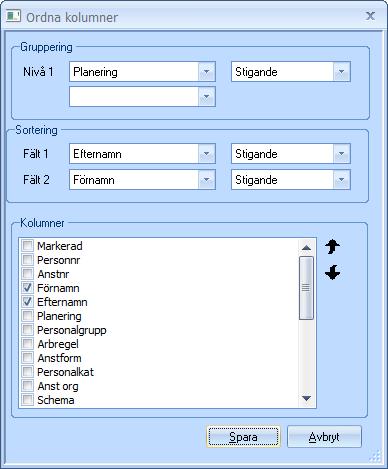Screen dimensions: 388x469
Task: Click the column list scrollbar thumb
Action: pyautogui.click(x=306, y=288)
